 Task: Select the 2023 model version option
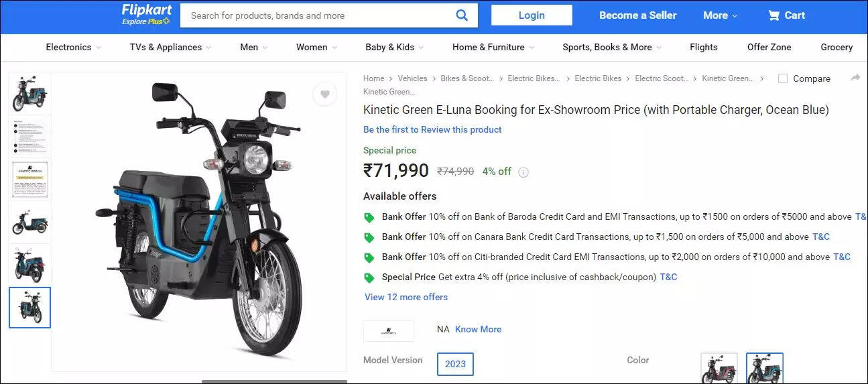coord(455,364)
